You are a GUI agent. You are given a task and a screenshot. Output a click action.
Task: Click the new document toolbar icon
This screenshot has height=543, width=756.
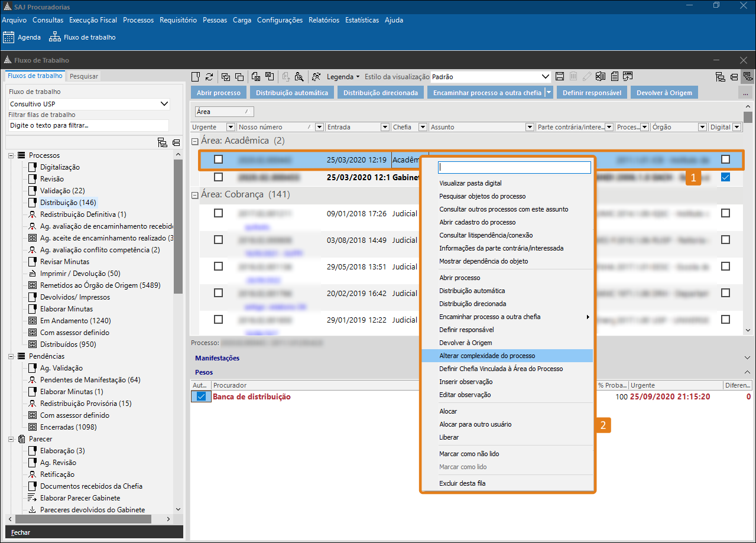(196, 76)
